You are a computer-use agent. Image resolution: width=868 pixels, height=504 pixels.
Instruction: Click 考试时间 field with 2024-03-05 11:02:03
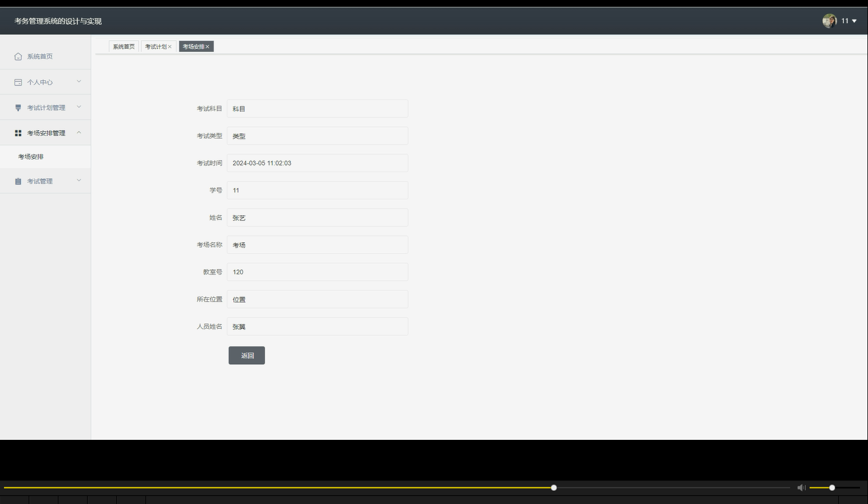317,163
